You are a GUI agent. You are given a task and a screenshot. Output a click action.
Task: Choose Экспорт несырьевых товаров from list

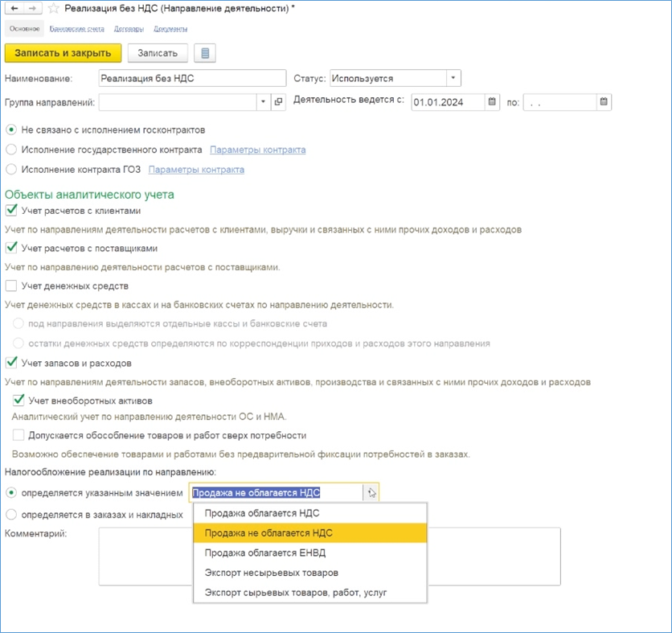pyautogui.click(x=310, y=573)
